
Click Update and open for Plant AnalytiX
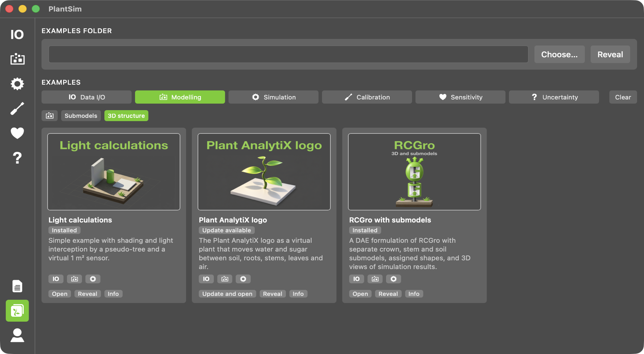(x=227, y=294)
